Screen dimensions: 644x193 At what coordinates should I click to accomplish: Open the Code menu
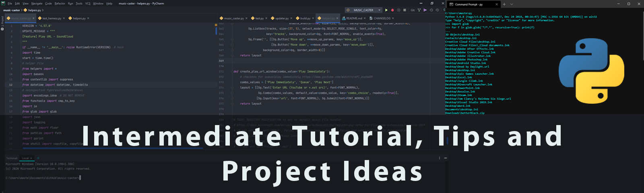[48, 3]
